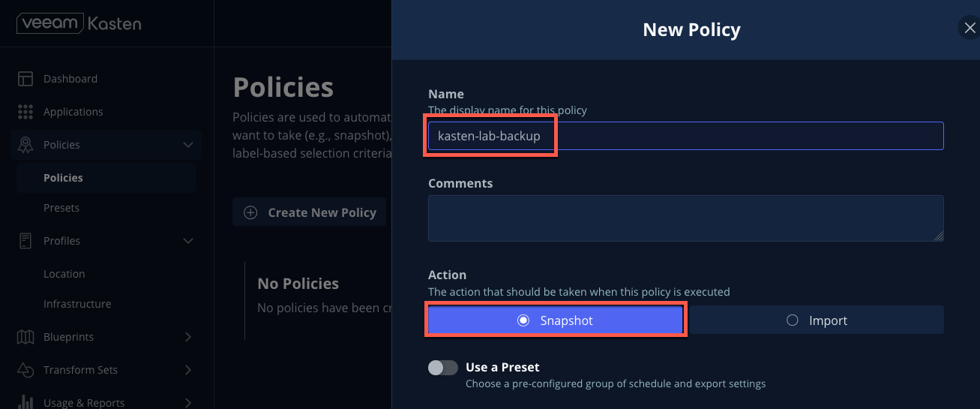Image resolution: width=980 pixels, height=409 pixels.
Task: Click the Usage & Reports chart icon
Action: 25,402
